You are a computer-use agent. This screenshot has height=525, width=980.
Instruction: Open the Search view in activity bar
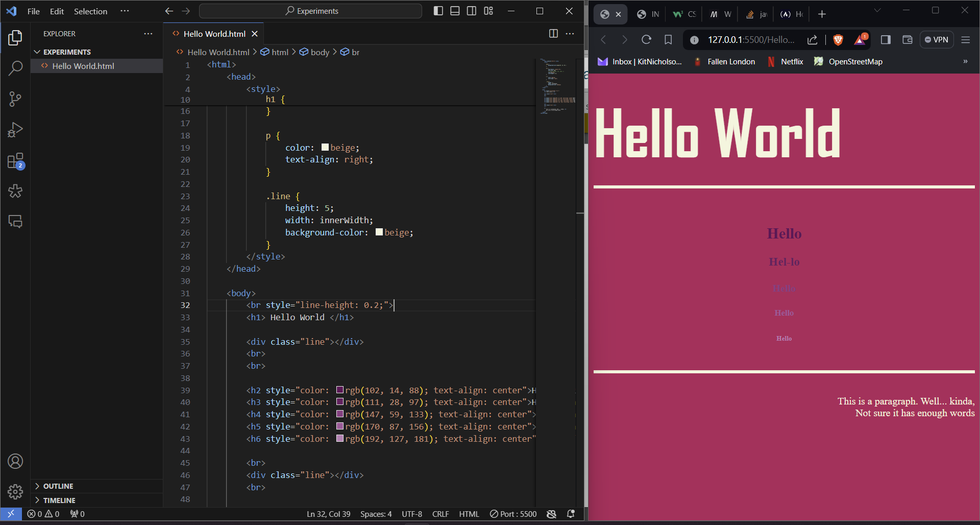pyautogui.click(x=15, y=68)
